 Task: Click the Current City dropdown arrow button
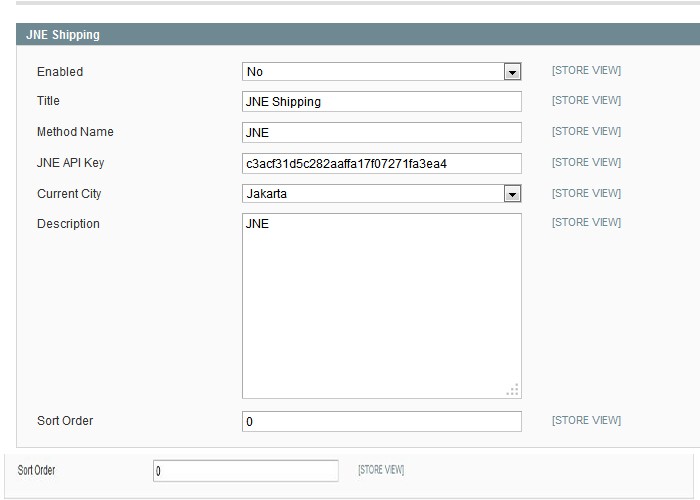coord(512,194)
